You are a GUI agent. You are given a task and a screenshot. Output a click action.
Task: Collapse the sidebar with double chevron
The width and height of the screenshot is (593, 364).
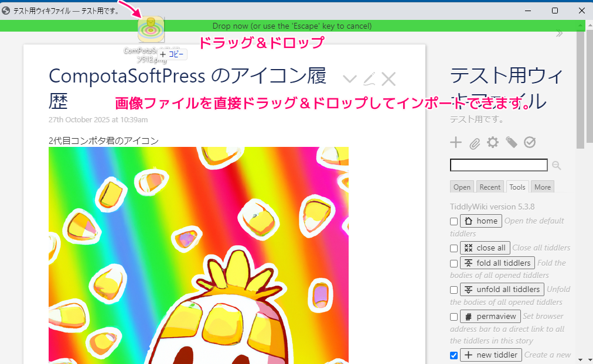pos(559,34)
